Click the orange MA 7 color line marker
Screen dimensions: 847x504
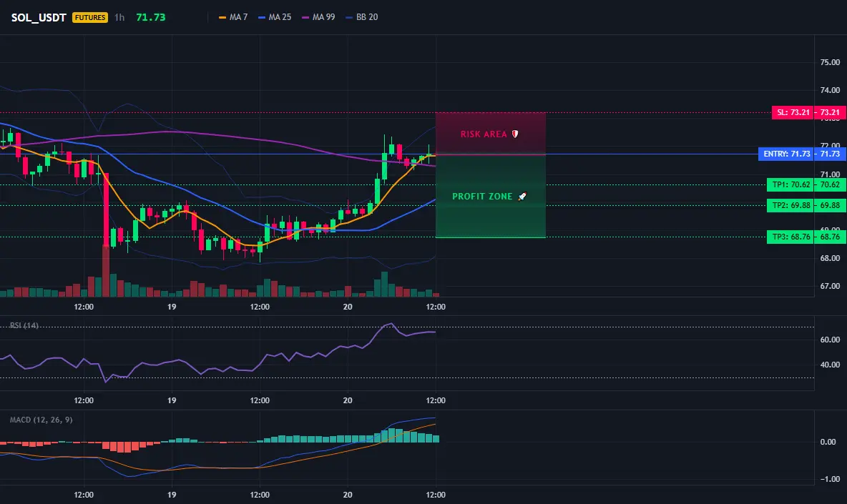pos(222,17)
